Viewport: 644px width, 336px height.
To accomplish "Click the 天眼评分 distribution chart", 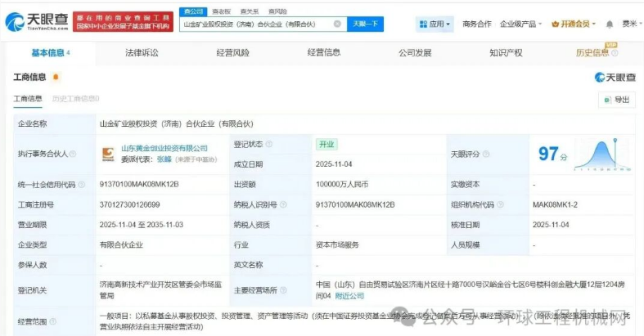I will point(601,153).
